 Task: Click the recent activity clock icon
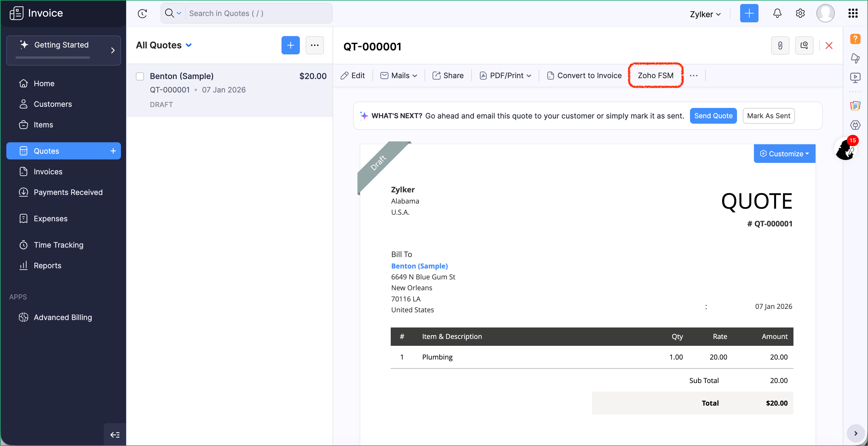click(142, 13)
